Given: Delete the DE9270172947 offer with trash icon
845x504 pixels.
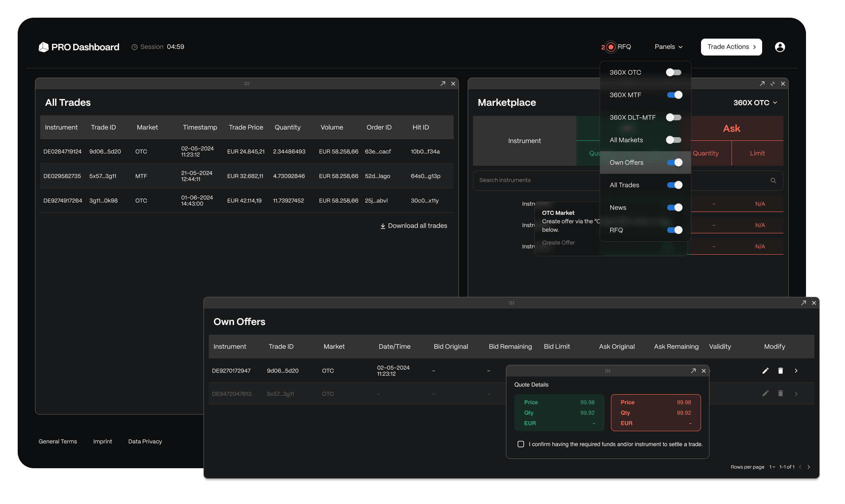Looking at the screenshot, I should (x=780, y=370).
